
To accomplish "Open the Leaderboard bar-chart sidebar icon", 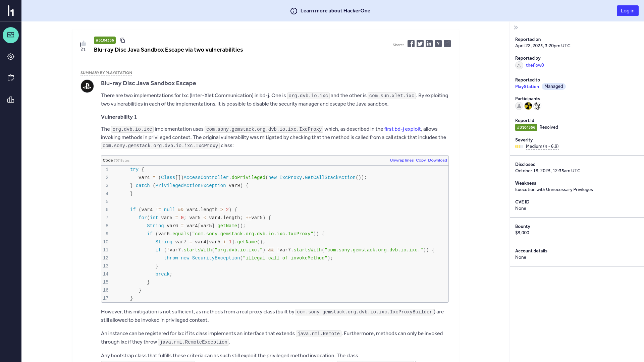I will [x=11, y=100].
